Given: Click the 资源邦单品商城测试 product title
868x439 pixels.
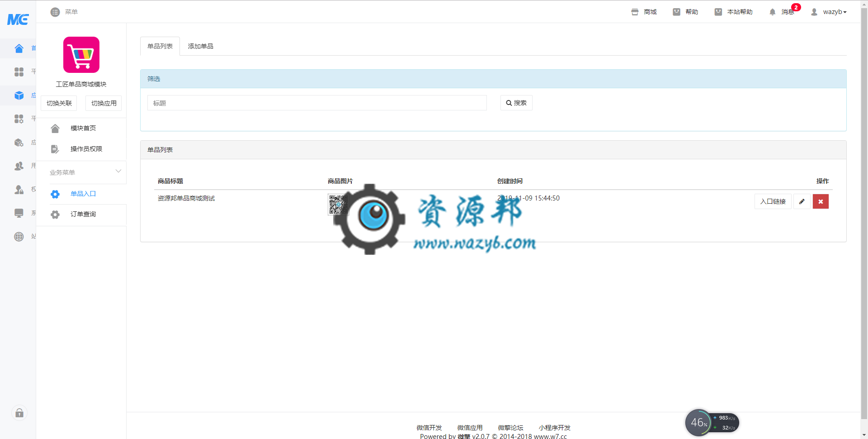Looking at the screenshot, I should pyautogui.click(x=186, y=198).
